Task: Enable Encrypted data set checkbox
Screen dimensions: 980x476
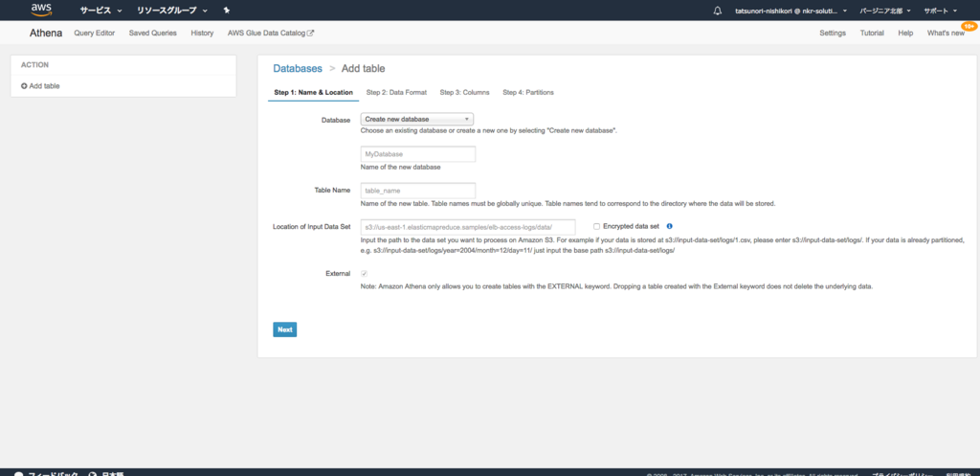Action: coord(597,226)
